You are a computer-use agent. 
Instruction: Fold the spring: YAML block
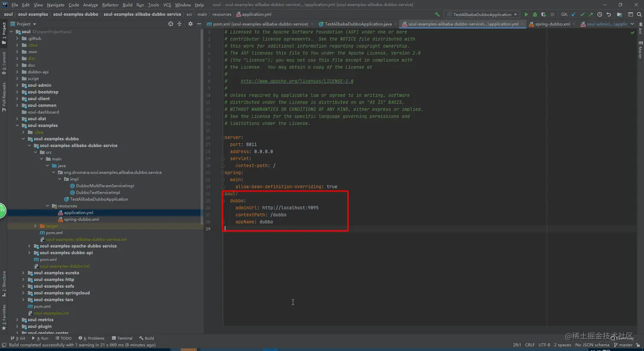[x=222, y=173]
